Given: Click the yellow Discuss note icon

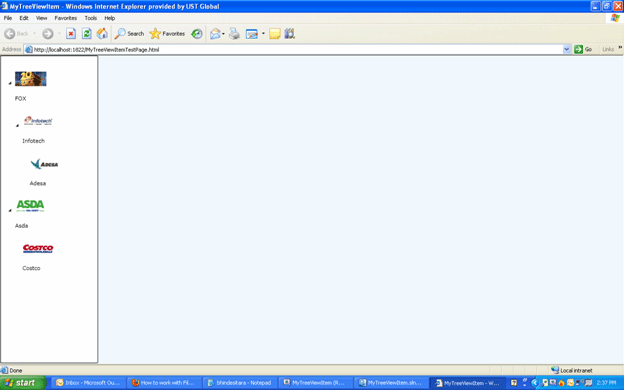Looking at the screenshot, I should tap(275, 34).
